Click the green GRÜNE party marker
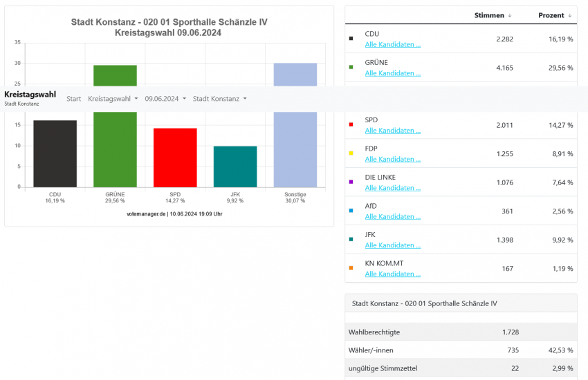The width and height of the screenshot is (588, 380). tap(351, 68)
